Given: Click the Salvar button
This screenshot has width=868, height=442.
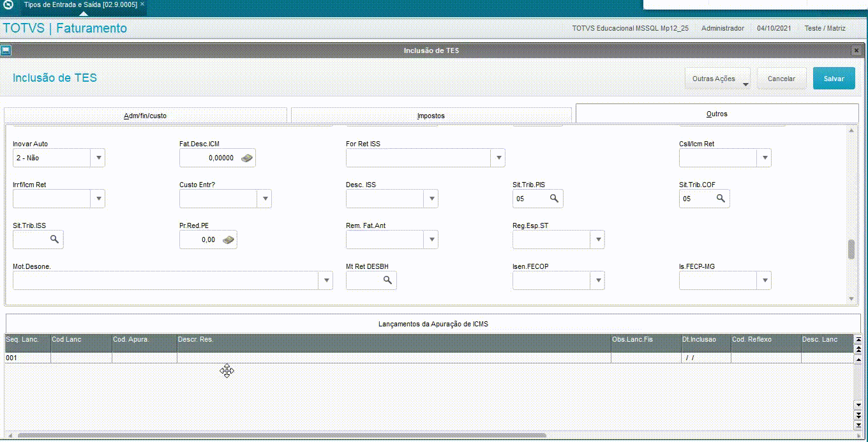Looking at the screenshot, I should [x=834, y=79].
